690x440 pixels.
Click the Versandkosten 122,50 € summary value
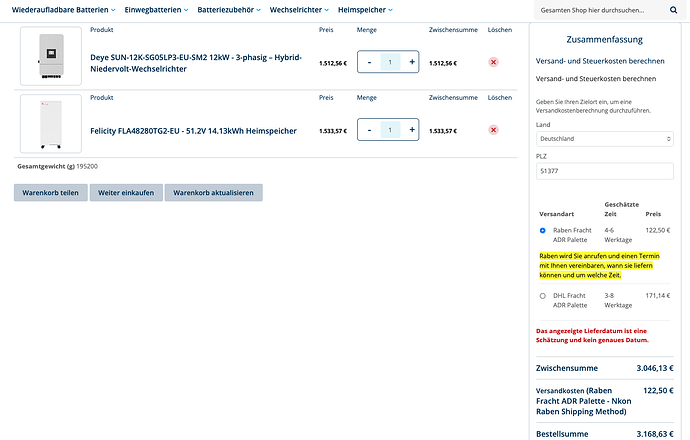point(658,390)
